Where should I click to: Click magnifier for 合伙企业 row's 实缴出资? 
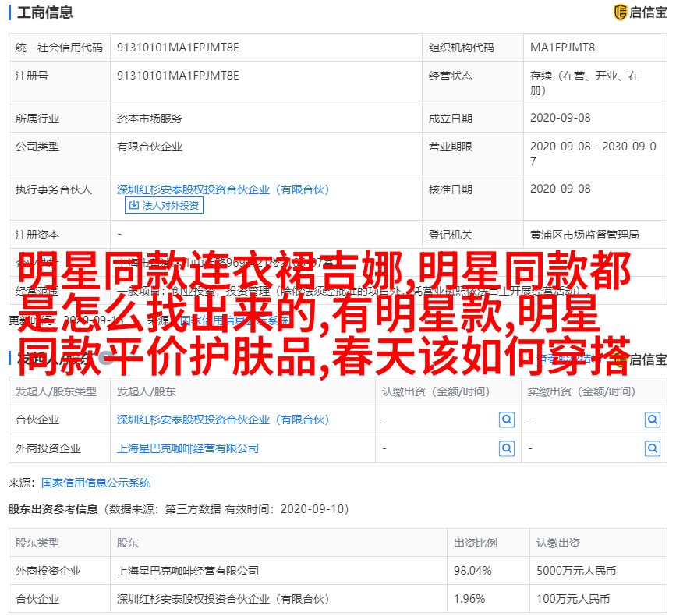click(x=653, y=420)
